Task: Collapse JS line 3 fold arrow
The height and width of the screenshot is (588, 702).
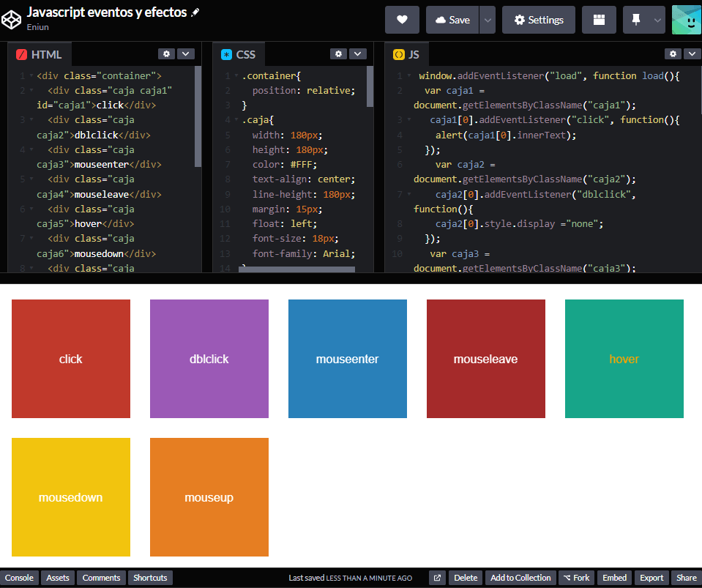Action: pos(408,119)
